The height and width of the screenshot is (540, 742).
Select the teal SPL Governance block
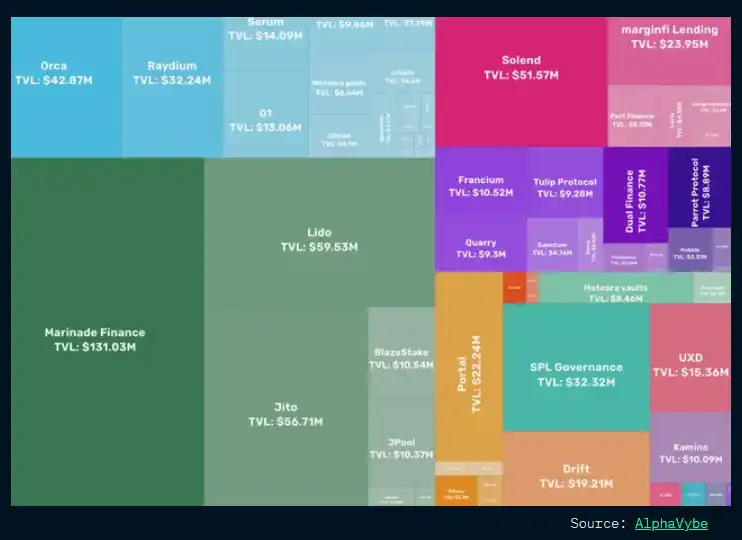pos(575,373)
